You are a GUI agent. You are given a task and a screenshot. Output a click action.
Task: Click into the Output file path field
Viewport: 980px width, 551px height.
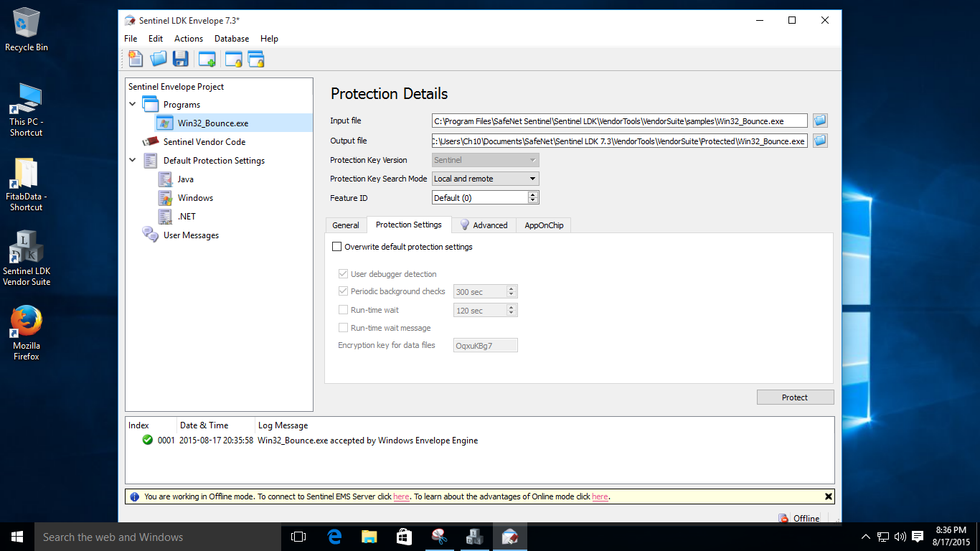click(x=619, y=141)
